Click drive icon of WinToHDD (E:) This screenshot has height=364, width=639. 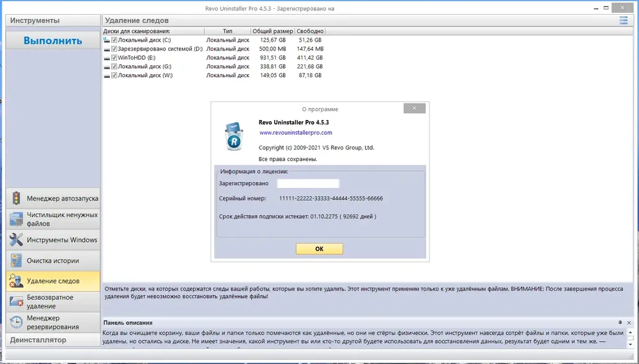pyautogui.click(x=106, y=58)
